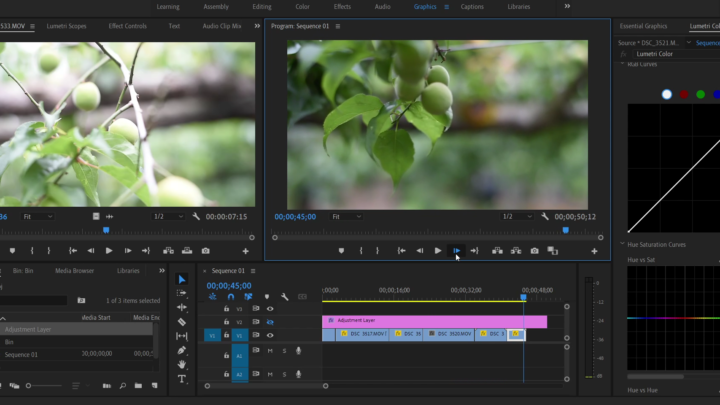Open Source monitor settings wrench
The image size is (720, 405).
pos(196,216)
